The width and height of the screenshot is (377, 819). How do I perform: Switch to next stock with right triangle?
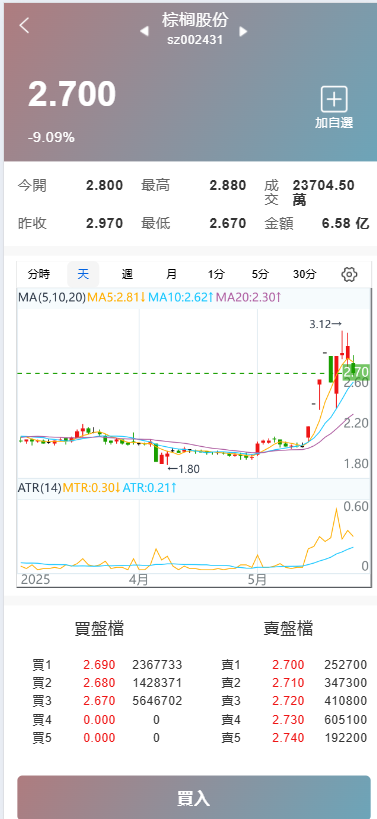pos(243,31)
